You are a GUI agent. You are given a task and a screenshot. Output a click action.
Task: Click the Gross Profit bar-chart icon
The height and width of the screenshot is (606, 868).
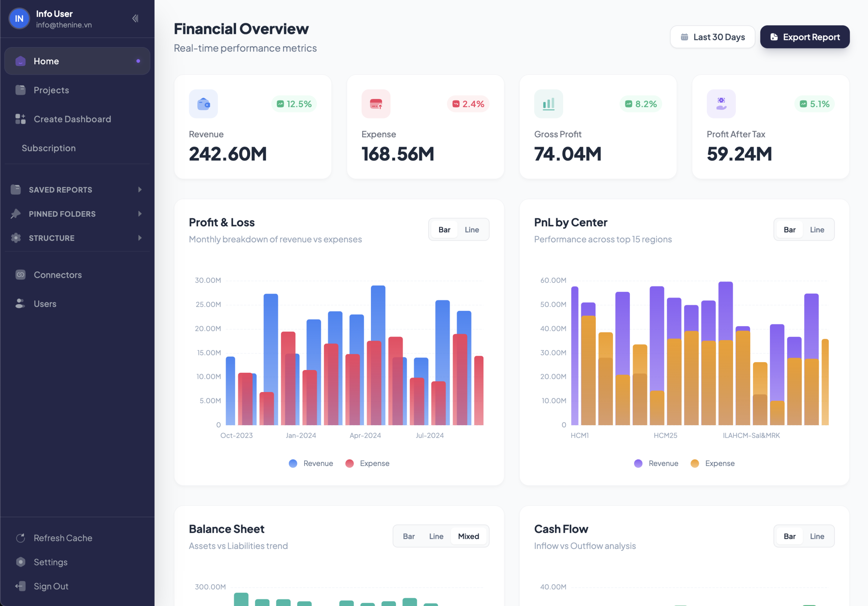coord(548,103)
